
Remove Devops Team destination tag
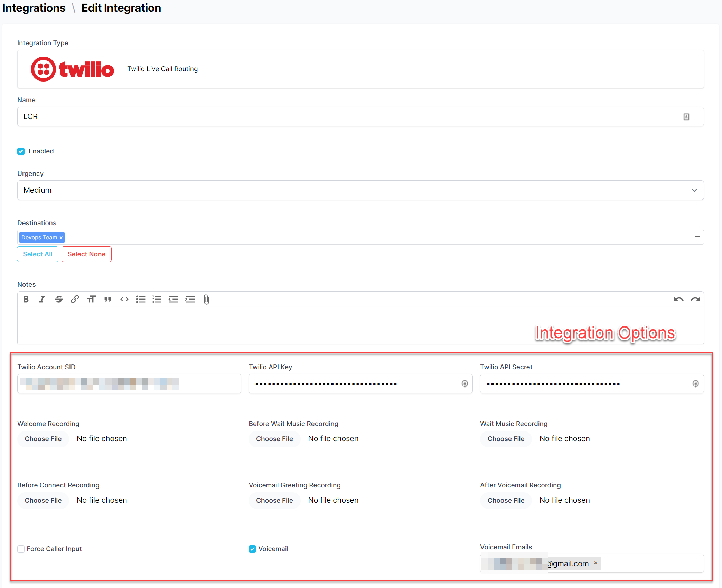(61, 238)
